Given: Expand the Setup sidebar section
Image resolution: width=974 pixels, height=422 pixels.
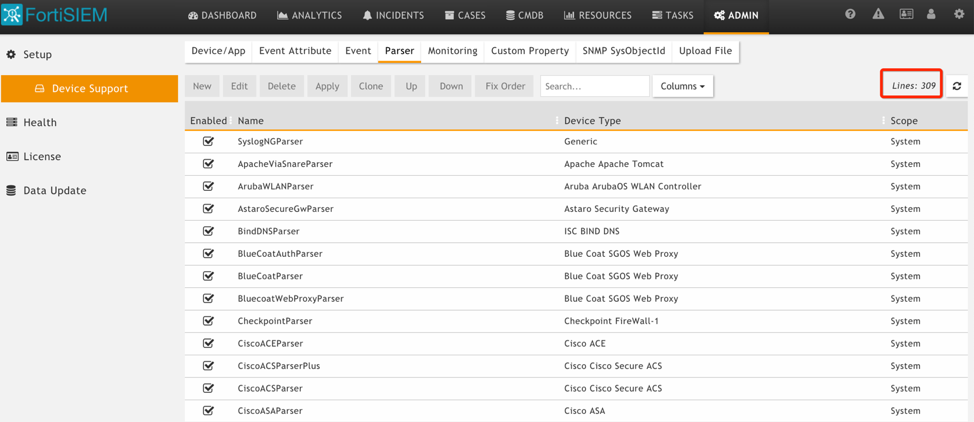Looking at the screenshot, I should click(x=37, y=54).
